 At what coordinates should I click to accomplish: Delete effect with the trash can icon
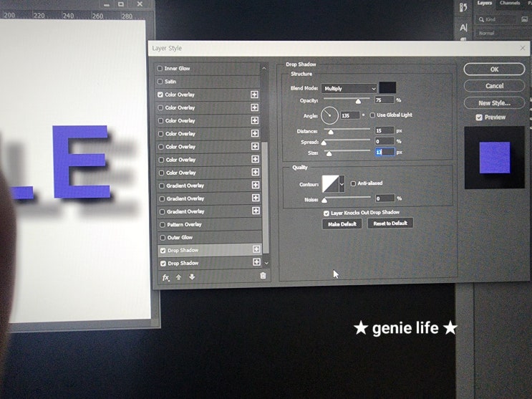point(263,276)
